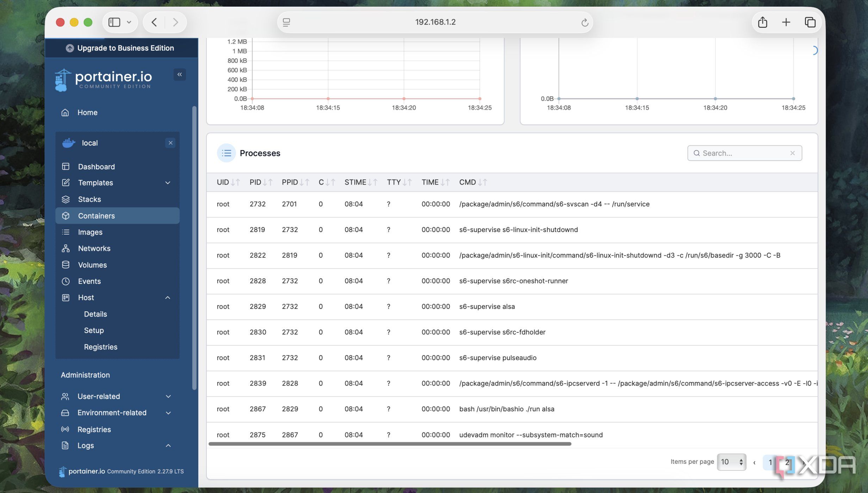Expand Environment-related settings chevron

click(x=168, y=413)
